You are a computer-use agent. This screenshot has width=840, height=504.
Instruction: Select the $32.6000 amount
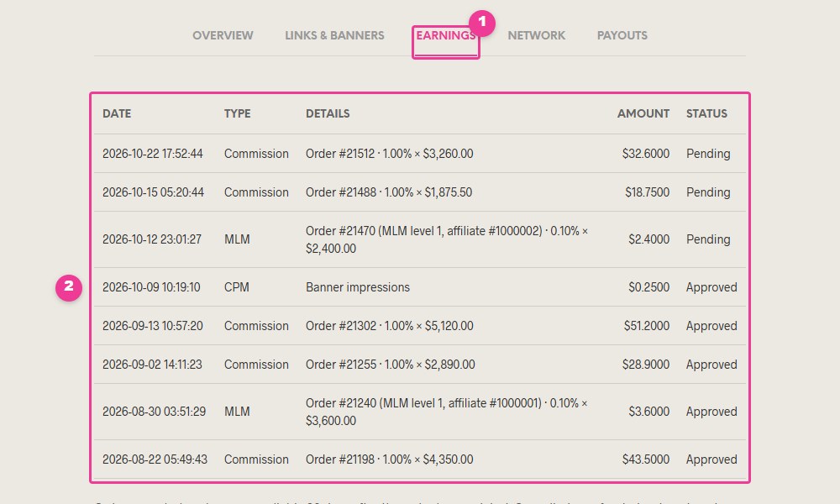point(645,154)
